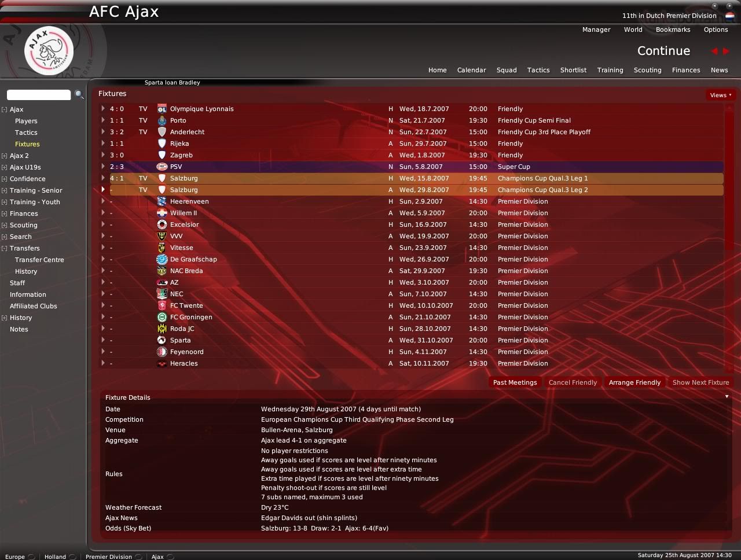Image resolution: width=741 pixels, height=560 pixels.
Task: Expand the Ajax 2 tree node
Action: coord(4,156)
